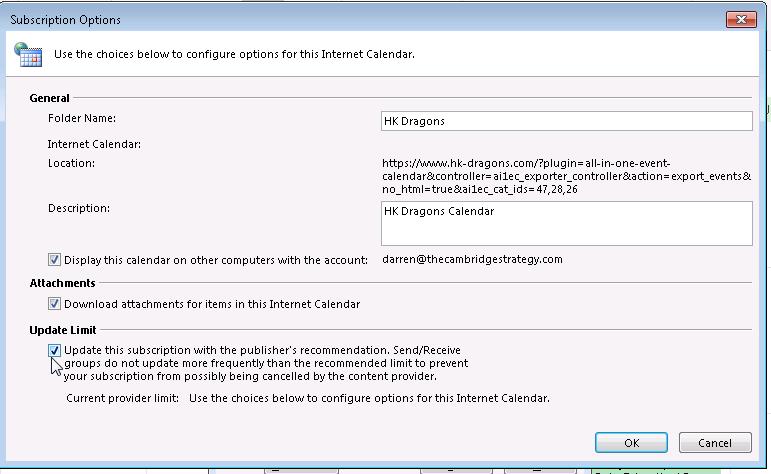Click the Folder Name text field
The height and width of the screenshot is (474, 771).
tap(566, 121)
